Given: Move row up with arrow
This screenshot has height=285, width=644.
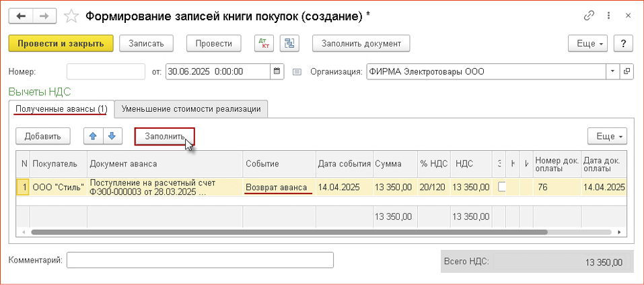Looking at the screenshot, I should 93,136.
